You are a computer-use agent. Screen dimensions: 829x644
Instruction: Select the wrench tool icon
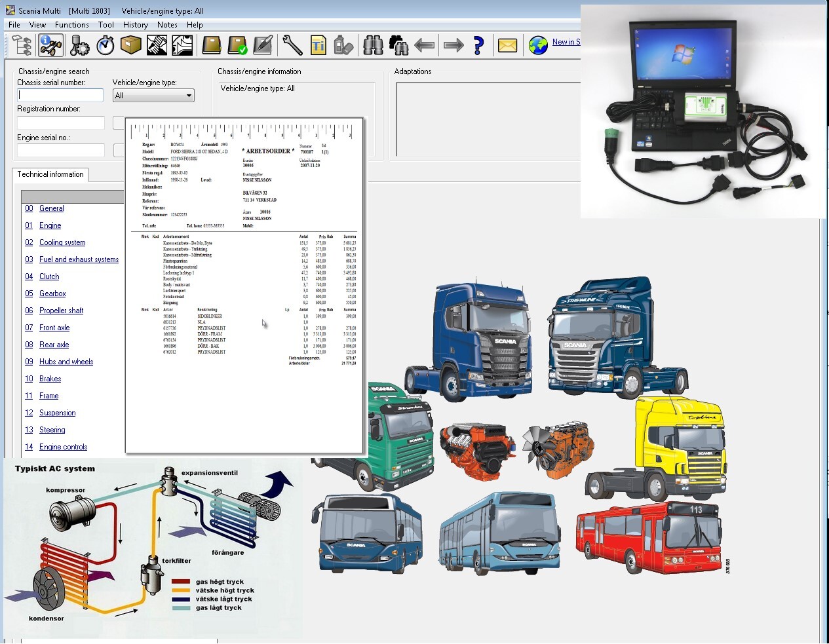coord(292,45)
